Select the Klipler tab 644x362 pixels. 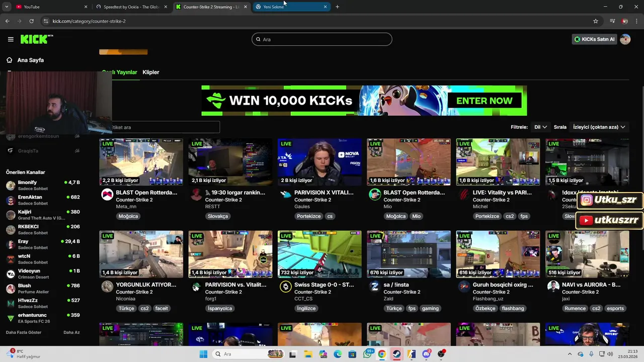coord(151,72)
